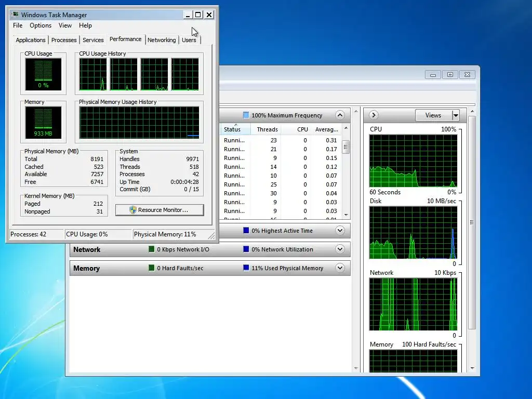Click the Views button in Resource Monitor
Screen dimensions: 532x399
(433, 115)
